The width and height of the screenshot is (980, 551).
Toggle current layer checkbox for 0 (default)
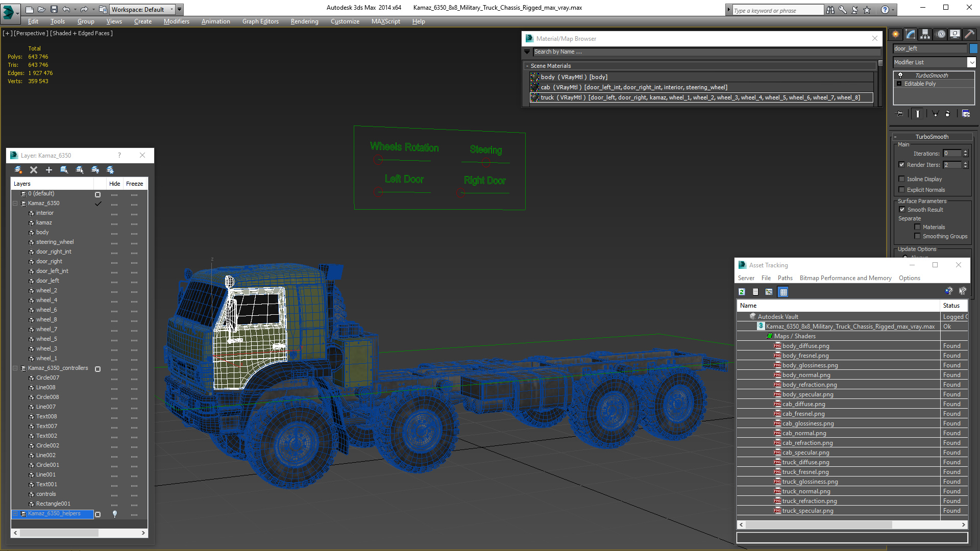click(98, 194)
